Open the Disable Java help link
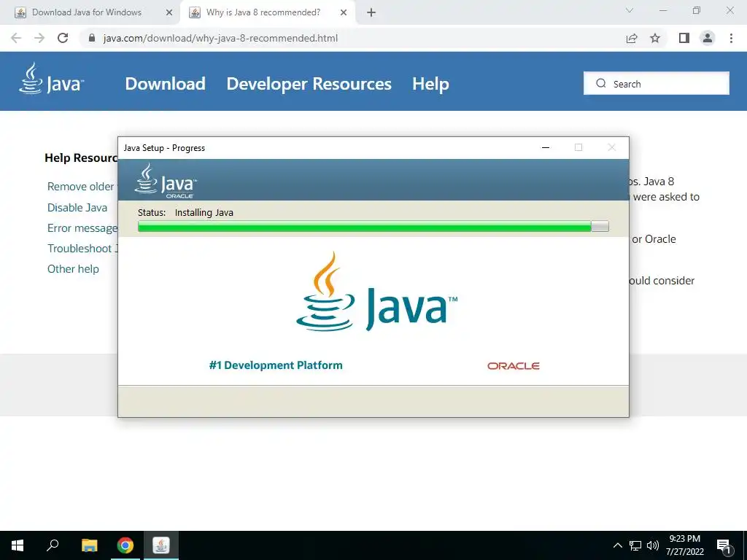Viewport: 747px width, 560px height. coord(77,208)
